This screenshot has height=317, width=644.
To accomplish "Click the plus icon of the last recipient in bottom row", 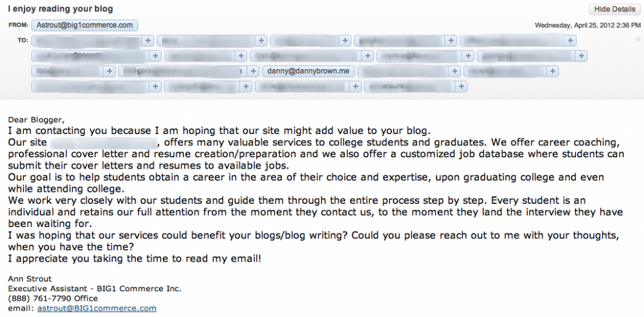I will [x=461, y=86].
